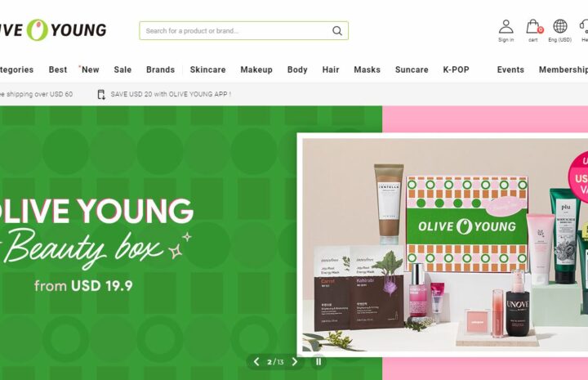The height and width of the screenshot is (380, 588).
Task: Open the Makeup menu
Action: [x=256, y=69]
